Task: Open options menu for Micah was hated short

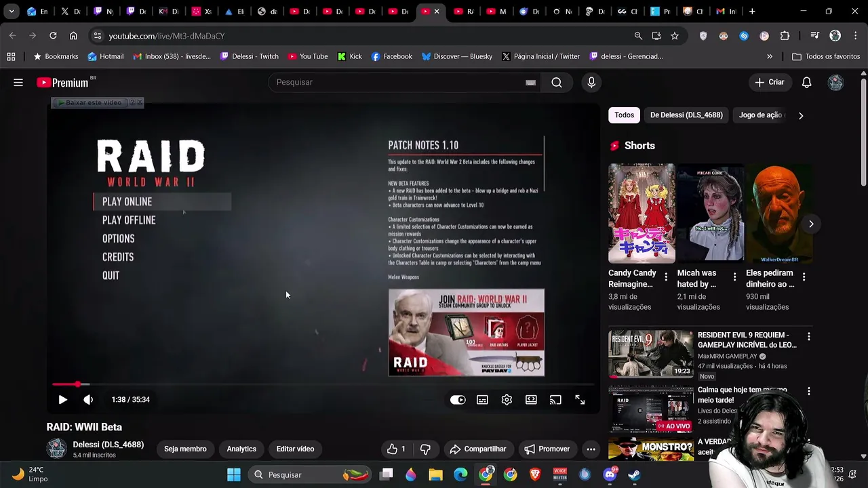Action: tap(734, 277)
